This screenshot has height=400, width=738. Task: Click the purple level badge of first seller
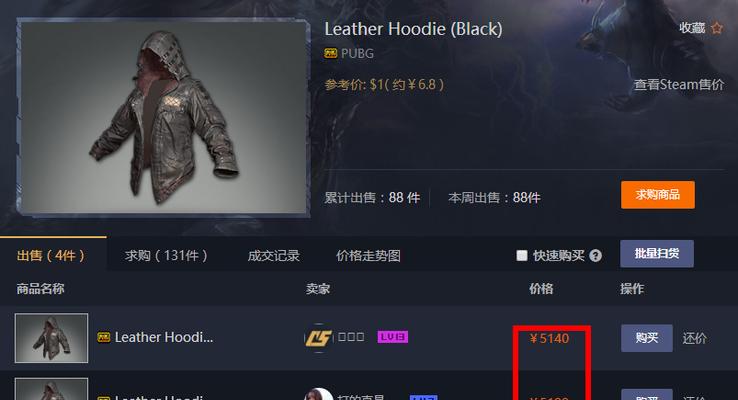[393, 337]
